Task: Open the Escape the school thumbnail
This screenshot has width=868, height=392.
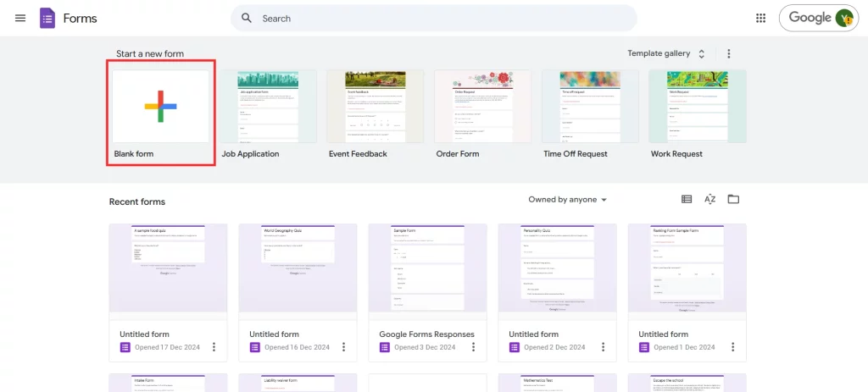Action: (x=687, y=384)
